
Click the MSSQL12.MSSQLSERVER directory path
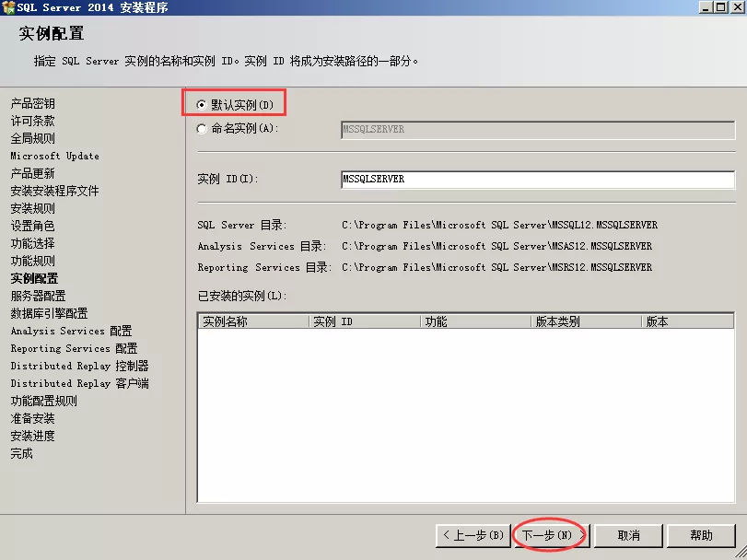tap(500, 226)
